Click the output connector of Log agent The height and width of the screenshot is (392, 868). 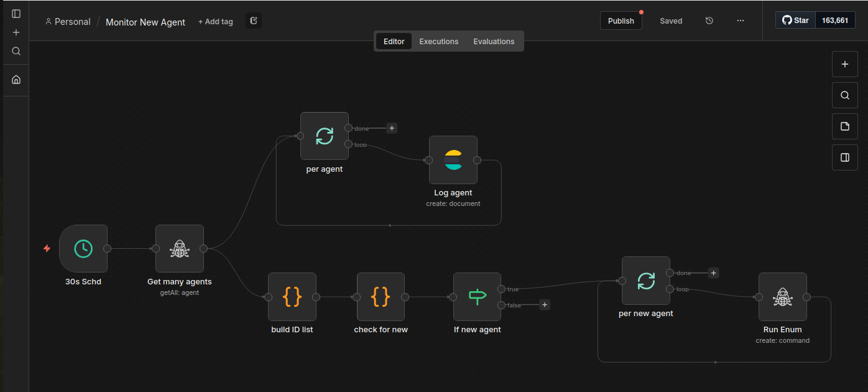477,160
